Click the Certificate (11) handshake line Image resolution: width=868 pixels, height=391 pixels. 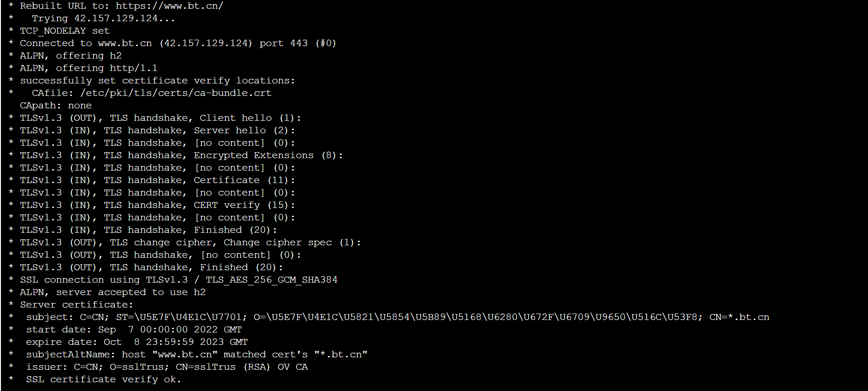(157, 180)
